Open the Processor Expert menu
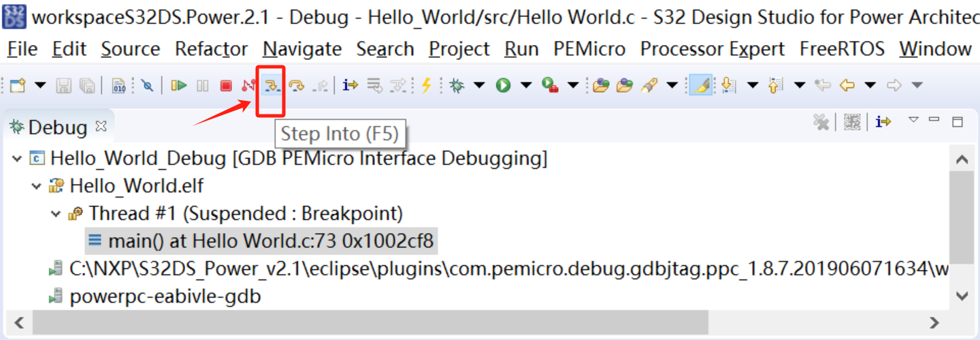 [713, 49]
